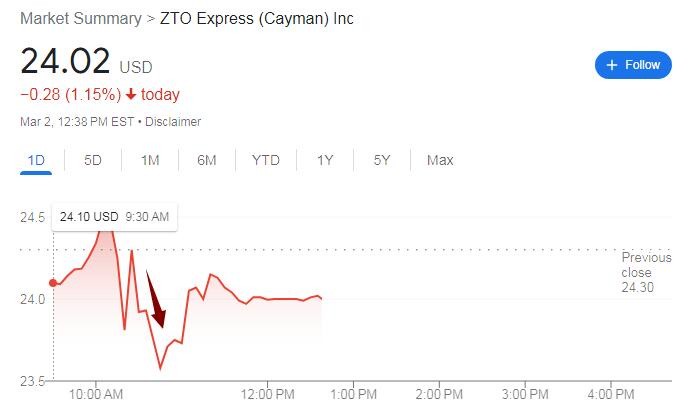Click the Previous close 24.30 label
690x408 pixels.
point(646,272)
